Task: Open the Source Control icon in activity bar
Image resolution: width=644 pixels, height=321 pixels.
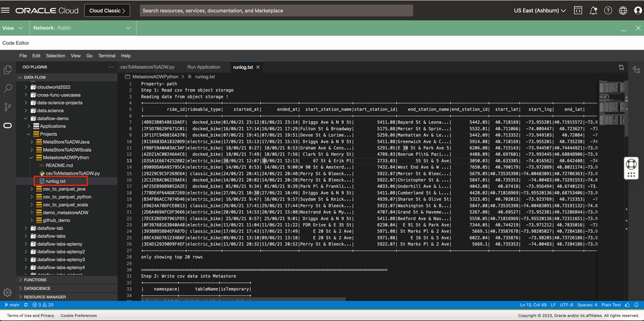Action: tap(7, 107)
